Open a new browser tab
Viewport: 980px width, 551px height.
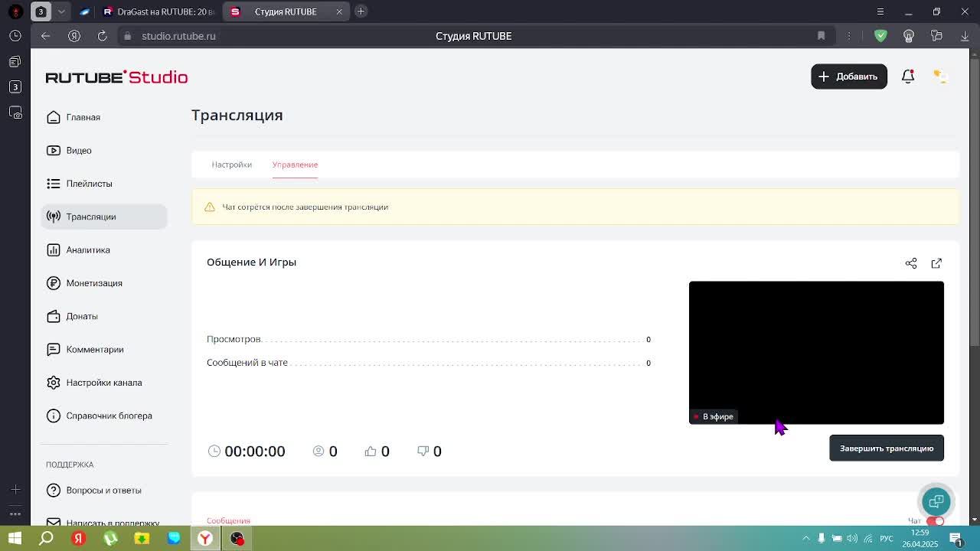pos(361,11)
